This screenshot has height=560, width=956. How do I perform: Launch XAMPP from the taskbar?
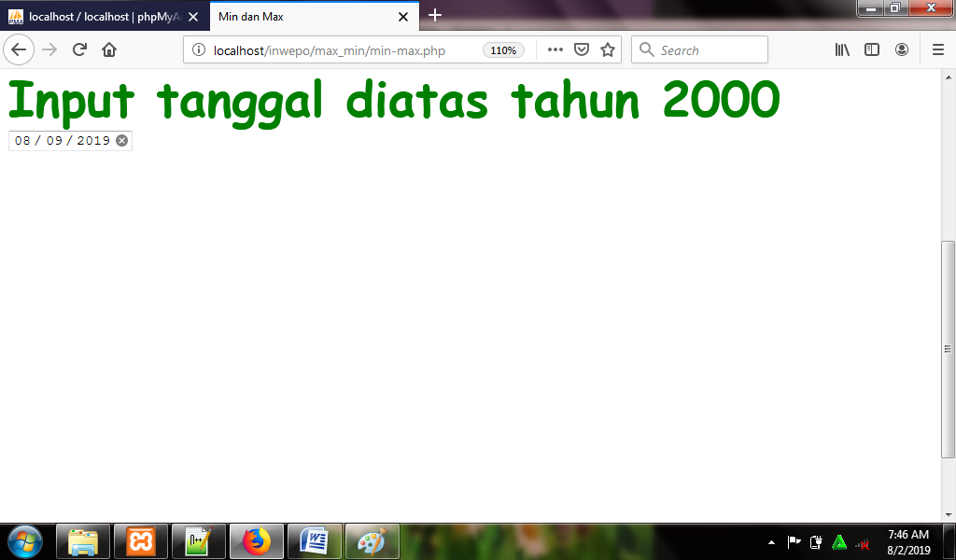click(141, 541)
